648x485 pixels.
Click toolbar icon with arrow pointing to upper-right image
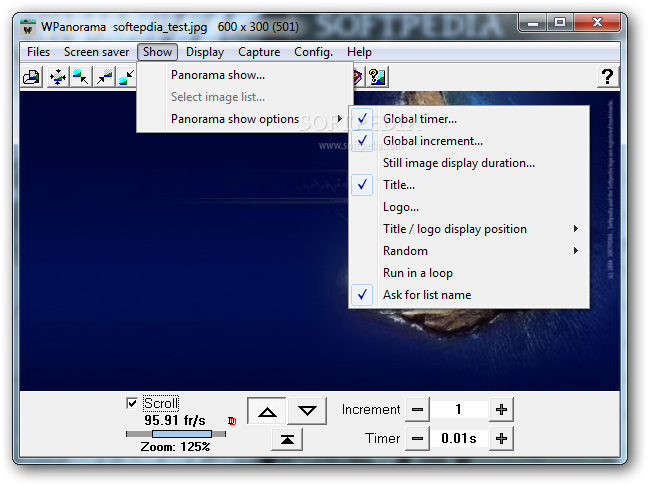(104, 77)
